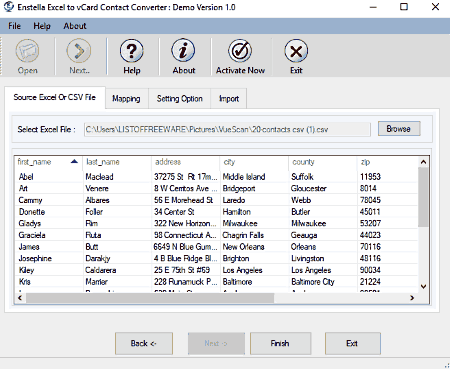
Task: Click the Enstella app logo in title bar
Action: coord(9,7)
